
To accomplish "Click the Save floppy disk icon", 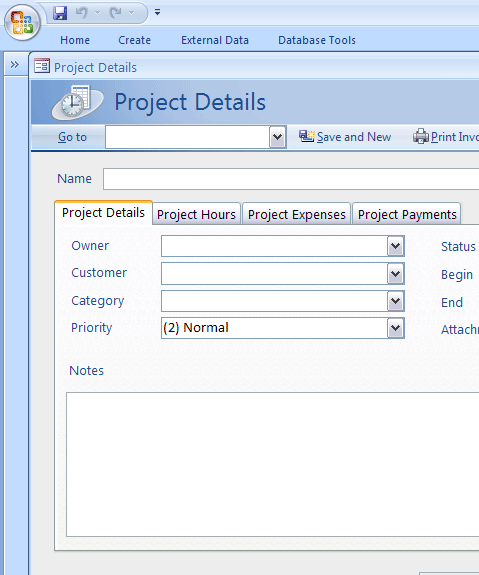I will tap(60, 13).
